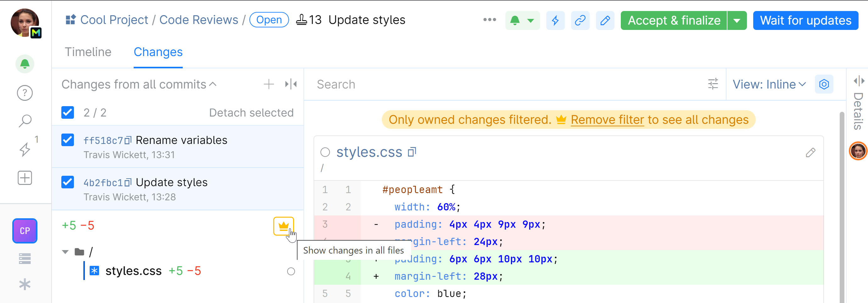The height and width of the screenshot is (303, 868).
Task: Go to Code Reviews breadcrumb
Action: click(x=199, y=20)
